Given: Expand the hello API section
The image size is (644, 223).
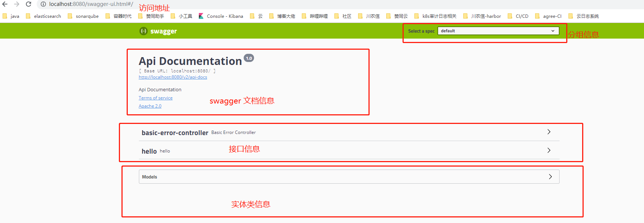Looking at the screenshot, I should [x=349, y=151].
